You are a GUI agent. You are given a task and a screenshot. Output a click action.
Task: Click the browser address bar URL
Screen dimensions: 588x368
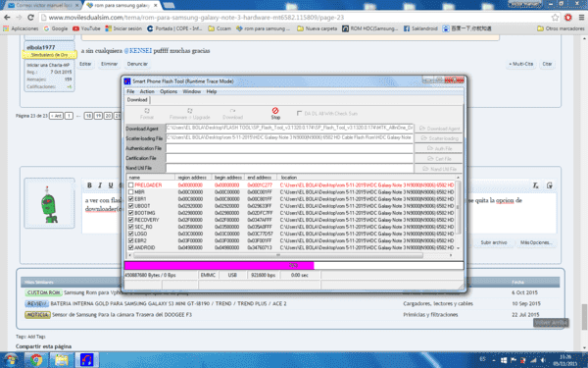tap(196, 18)
